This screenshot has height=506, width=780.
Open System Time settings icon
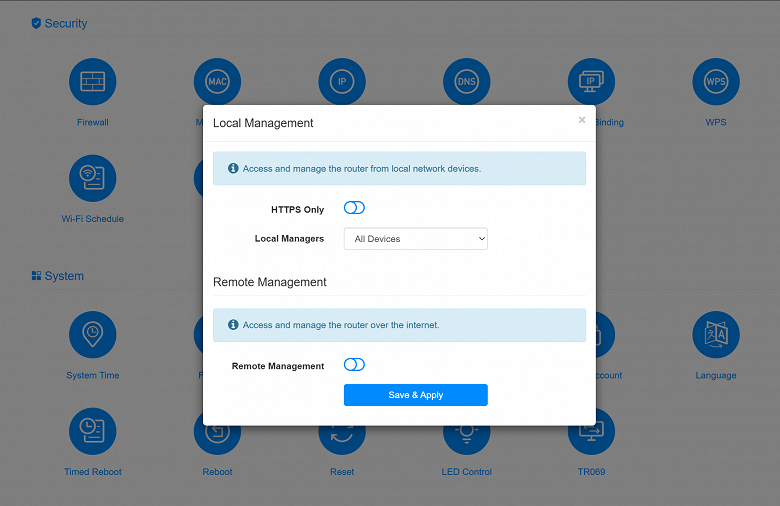[93, 334]
